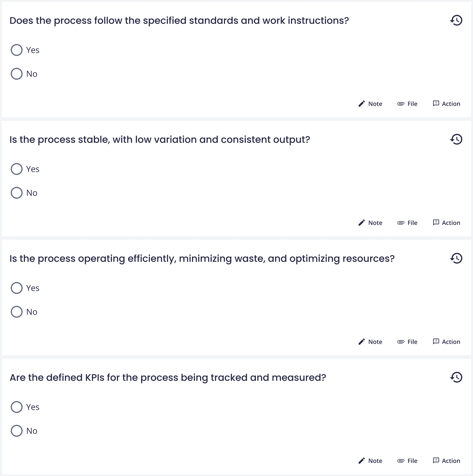
Task: Click paperclip File icon under KPIs question
Action: 401,461
